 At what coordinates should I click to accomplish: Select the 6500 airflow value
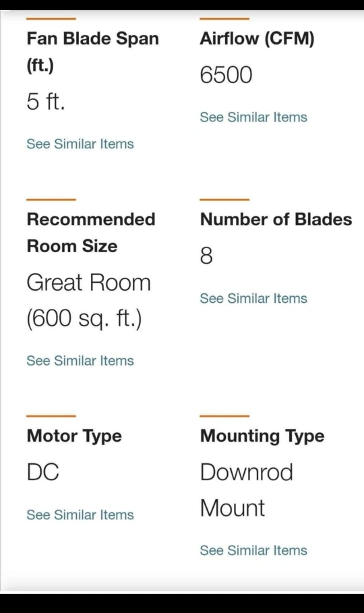226,75
